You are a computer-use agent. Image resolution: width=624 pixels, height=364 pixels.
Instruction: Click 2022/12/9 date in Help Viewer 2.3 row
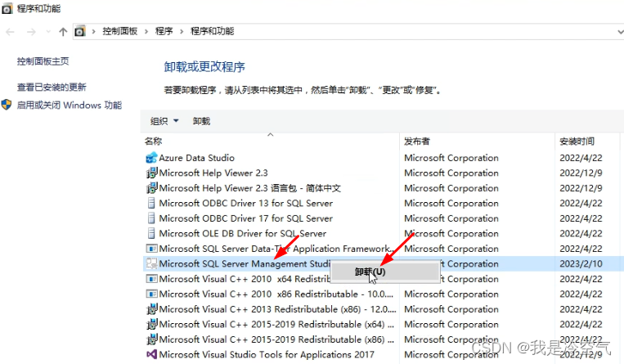pyautogui.click(x=581, y=173)
